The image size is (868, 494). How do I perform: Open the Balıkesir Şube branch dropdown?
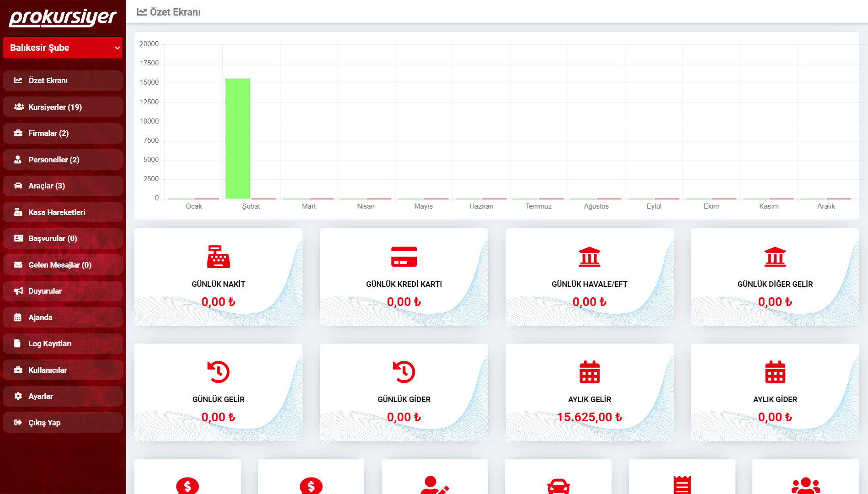[63, 48]
